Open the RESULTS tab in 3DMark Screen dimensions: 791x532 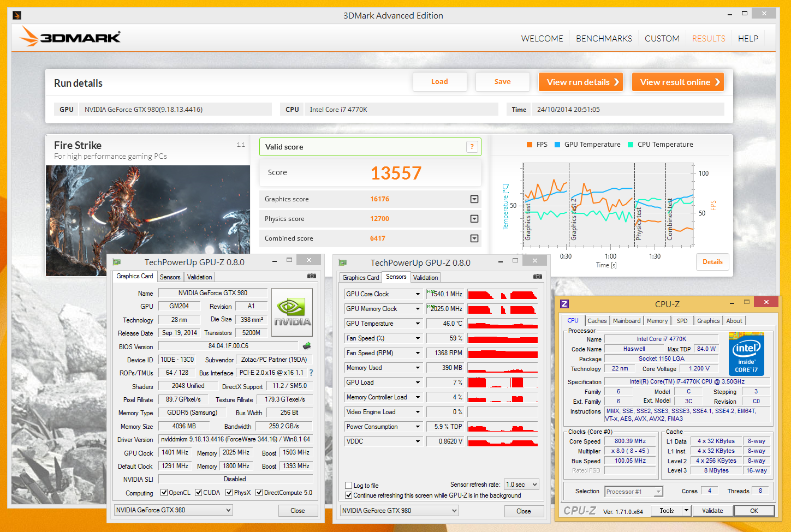pos(709,38)
